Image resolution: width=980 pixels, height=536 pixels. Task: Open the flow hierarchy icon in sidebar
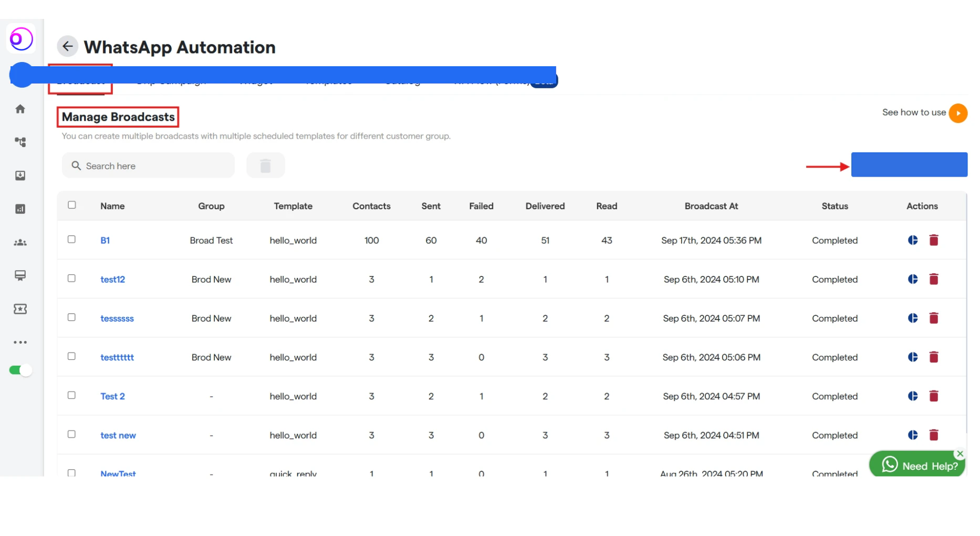pyautogui.click(x=20, y=142)
